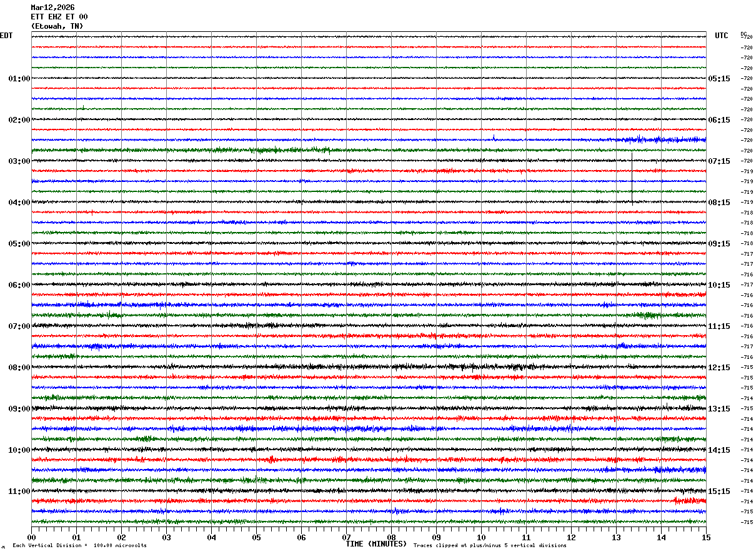Click the TIME (MINUTES) axis title
The height and width of the screenshot is (554, 756).
376,544
